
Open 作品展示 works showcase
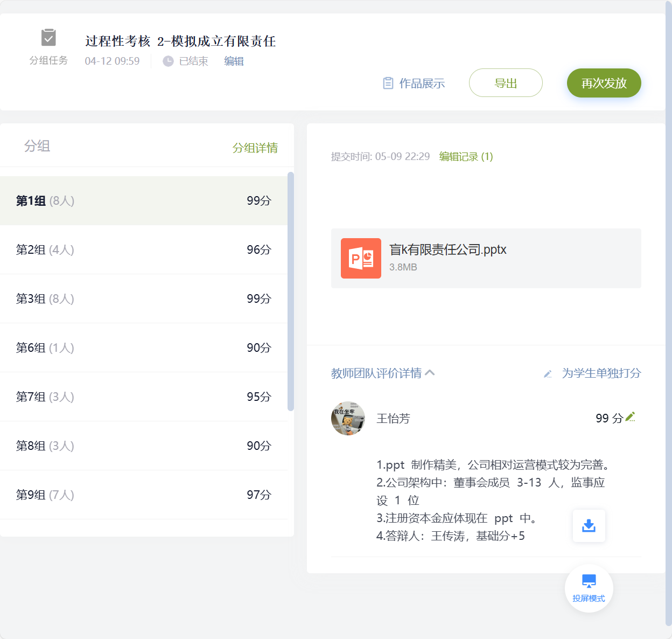pos(414,84)
